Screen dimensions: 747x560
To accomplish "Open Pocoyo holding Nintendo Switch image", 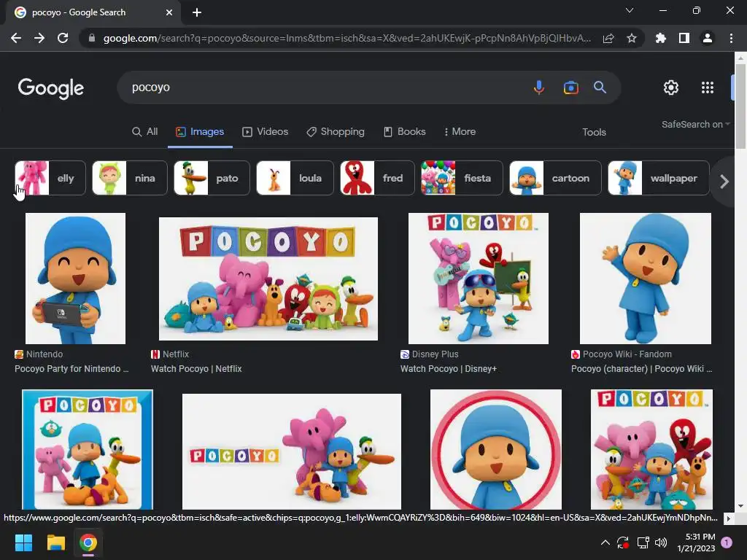I will [75, 278].
